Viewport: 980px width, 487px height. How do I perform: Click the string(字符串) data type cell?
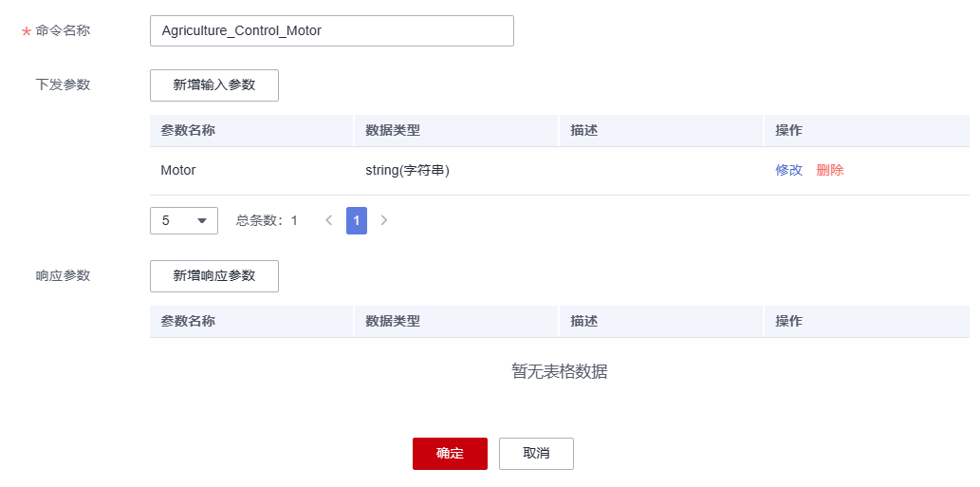coord(407,170)
